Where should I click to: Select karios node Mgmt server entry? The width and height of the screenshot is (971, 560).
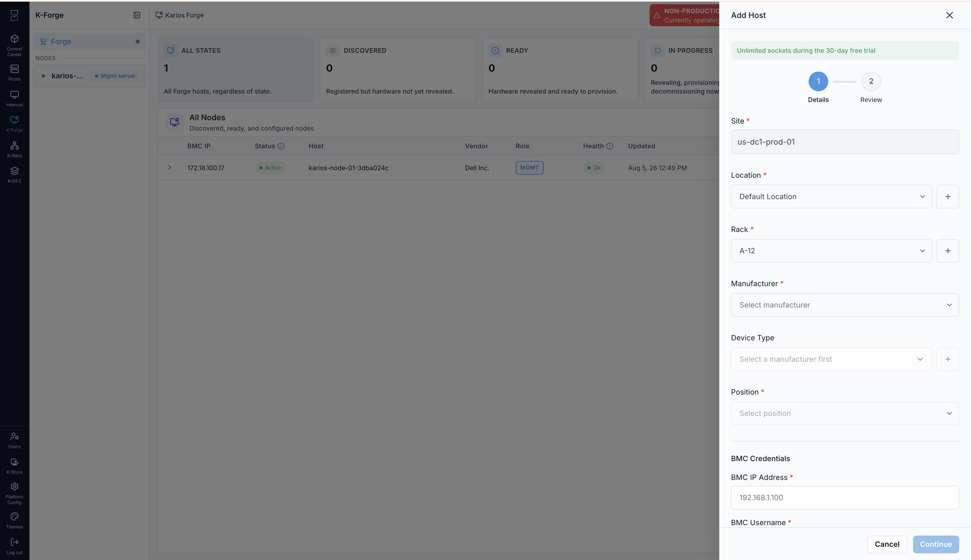click(x=89, y=76)
